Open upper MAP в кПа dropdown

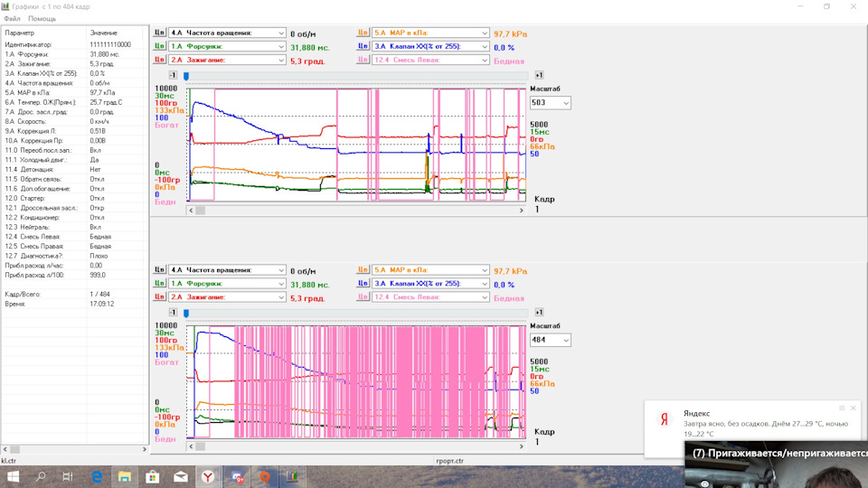point(430,33)
